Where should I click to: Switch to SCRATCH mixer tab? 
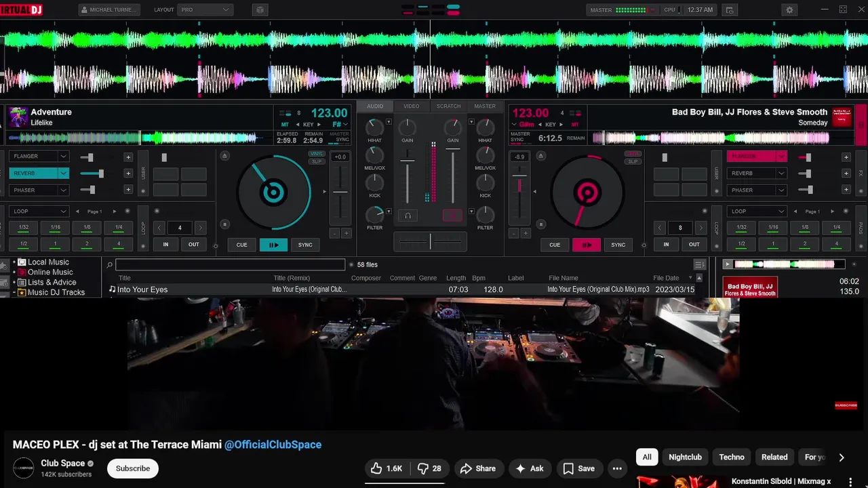click(x=448, y=106)
